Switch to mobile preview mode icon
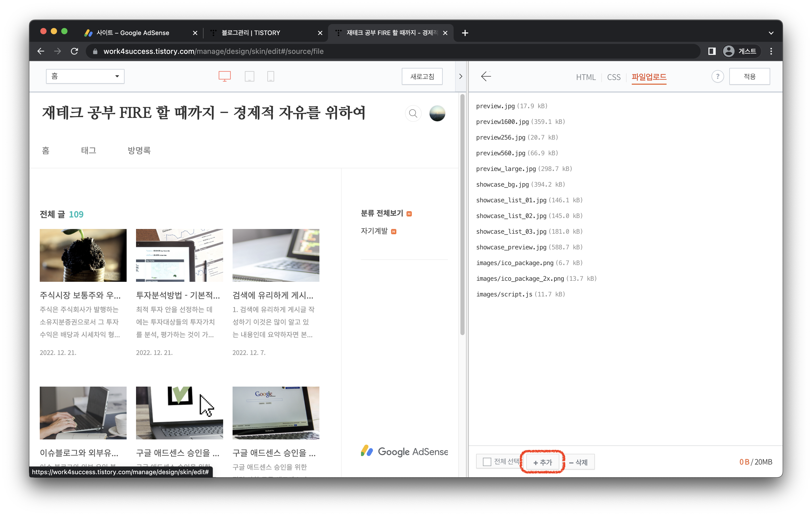 point(271,76)
